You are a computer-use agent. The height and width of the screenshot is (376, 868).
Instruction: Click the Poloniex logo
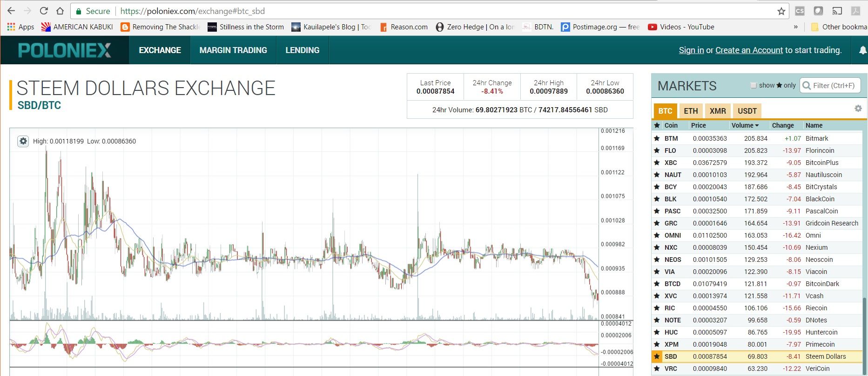point(65,50)
